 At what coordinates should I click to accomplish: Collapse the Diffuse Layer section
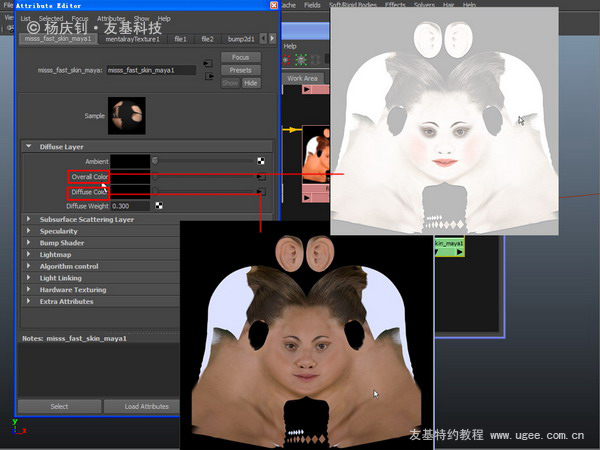coord(29,147)
